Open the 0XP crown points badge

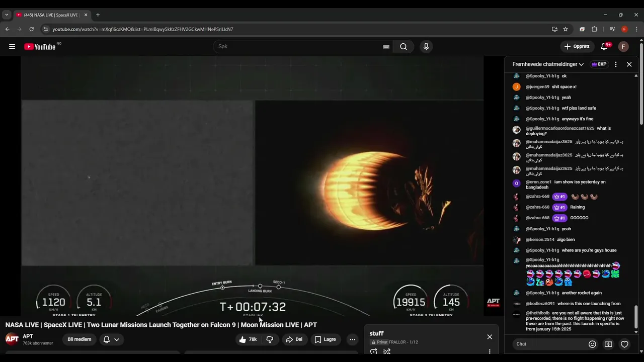click(x=599, y=64)
